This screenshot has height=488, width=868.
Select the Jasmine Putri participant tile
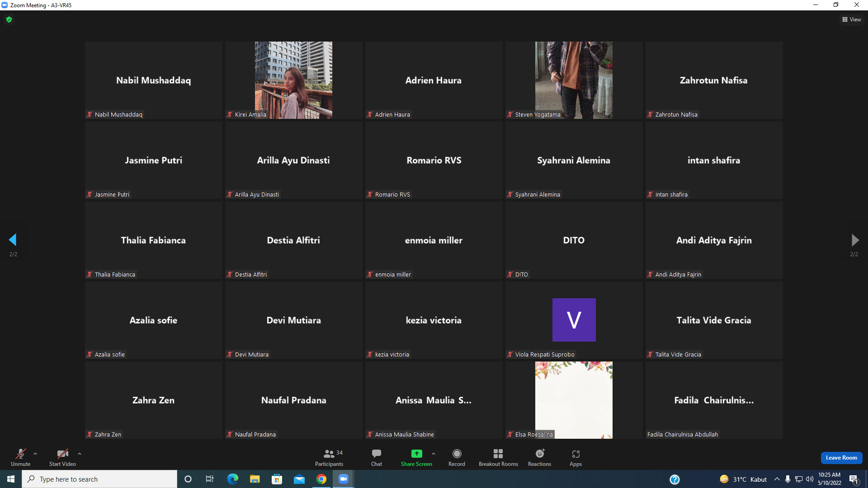tap(153, 160)
